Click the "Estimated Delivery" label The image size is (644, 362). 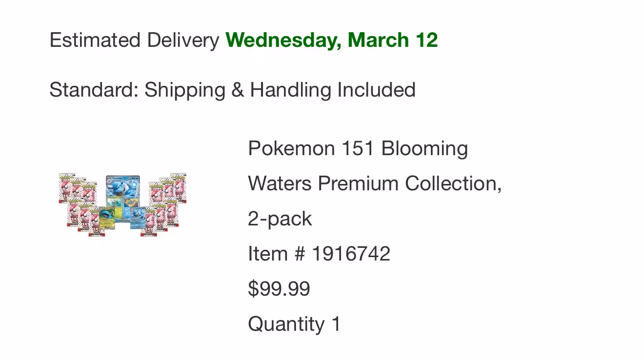(x=134, y=40)
